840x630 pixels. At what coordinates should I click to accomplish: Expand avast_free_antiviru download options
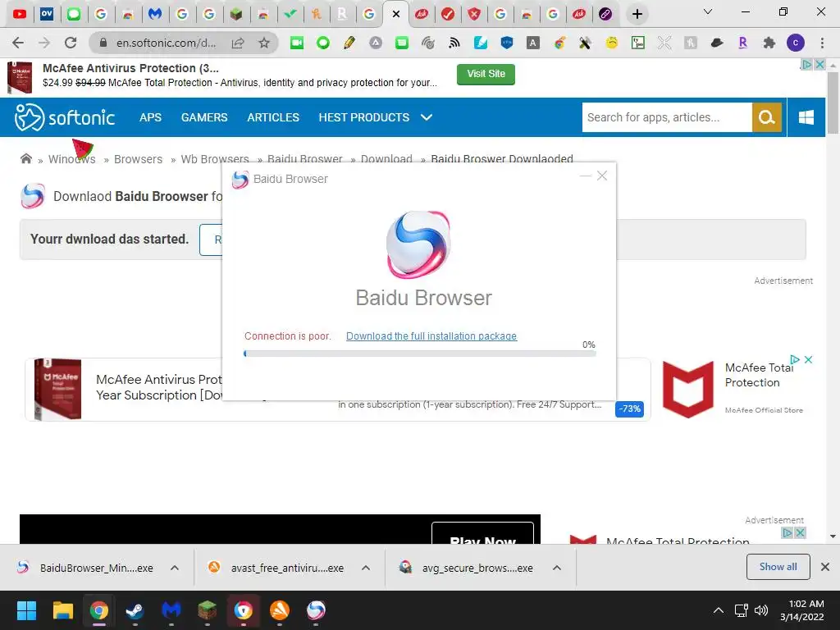tap(366, 568)
